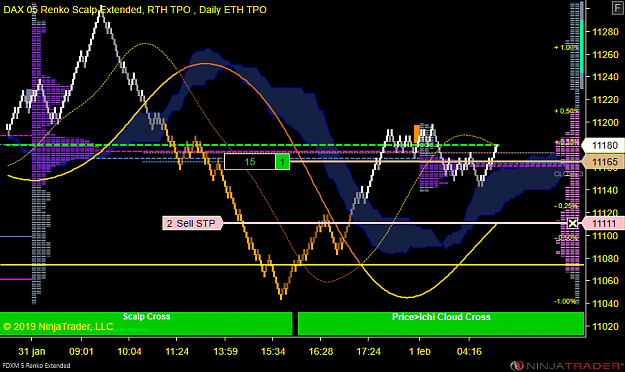Click the NinjaTrader logo
This screenshot has width=625, height=372.
pyautogui.click(x=567, y=366)
